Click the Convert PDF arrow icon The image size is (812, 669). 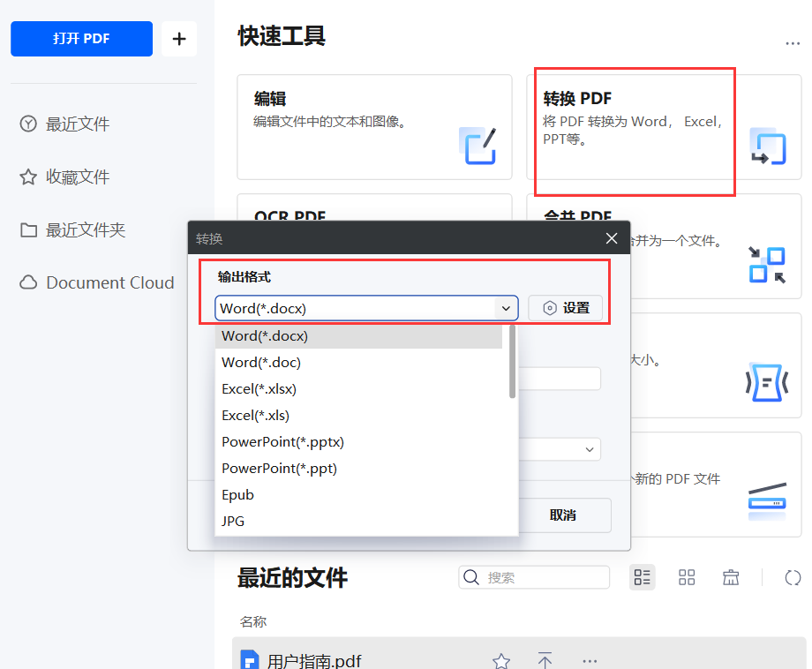tap(767, 147)
